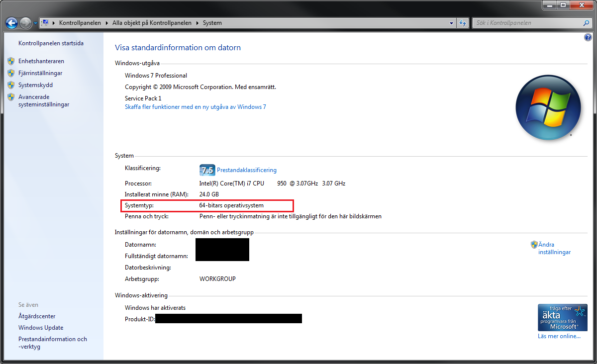
Task: Click the Penn- eller tryckinmatning text
Action: coord(291,217)
